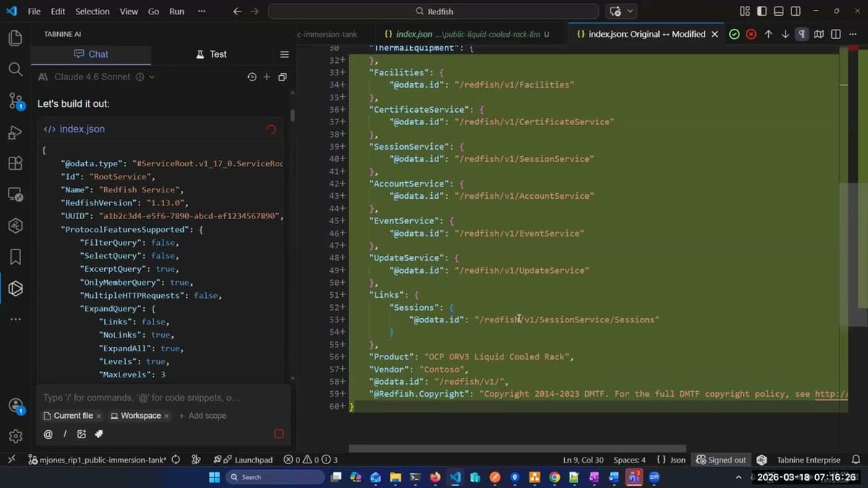Click Add scope in chat input
Viewport: 868px width, 488px height.
[203, 416]
